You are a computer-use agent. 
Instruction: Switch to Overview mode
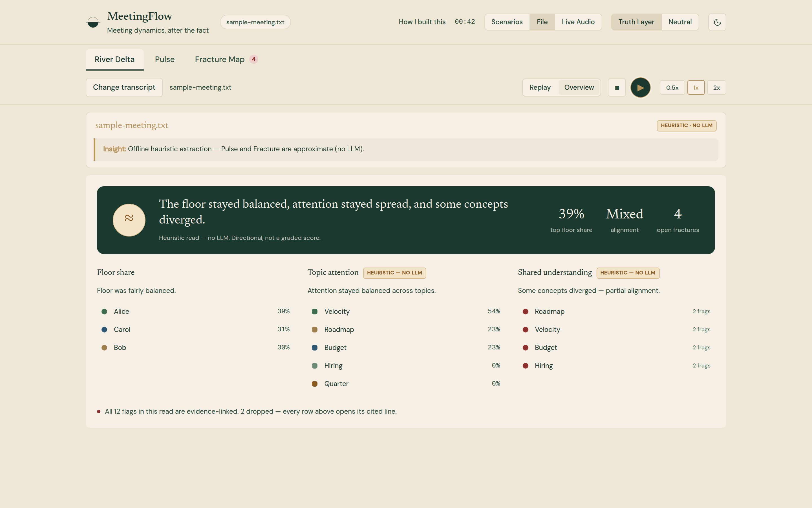coord(579,88)
